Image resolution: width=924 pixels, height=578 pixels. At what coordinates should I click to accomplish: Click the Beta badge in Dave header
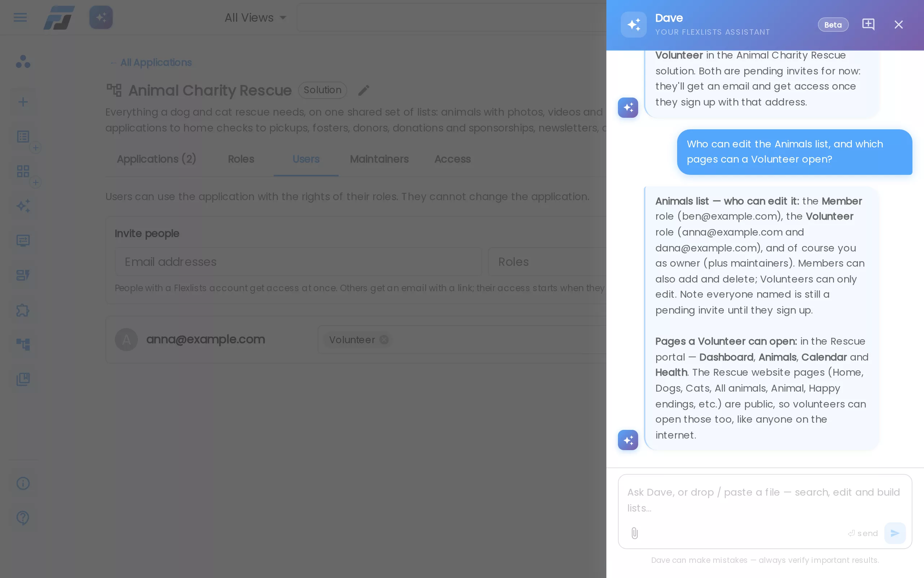(833, 25)
